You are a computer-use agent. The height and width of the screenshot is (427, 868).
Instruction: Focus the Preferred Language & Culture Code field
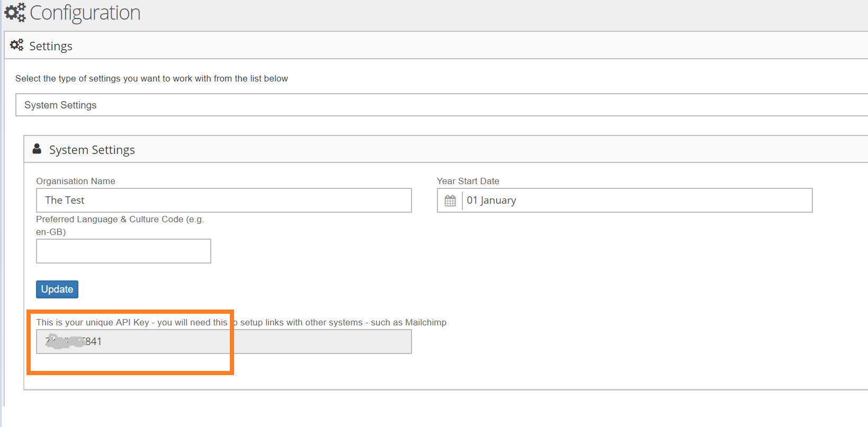click(x=123, y=251)
